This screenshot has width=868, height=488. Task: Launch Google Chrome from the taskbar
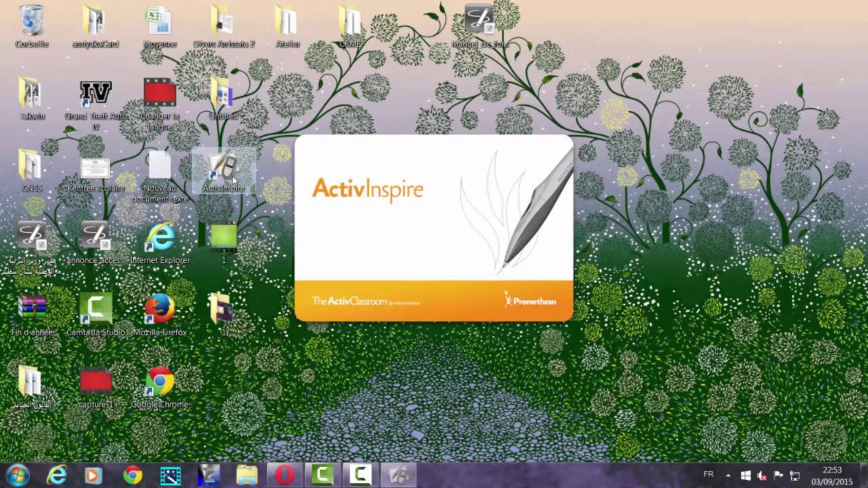coord(132,475)
